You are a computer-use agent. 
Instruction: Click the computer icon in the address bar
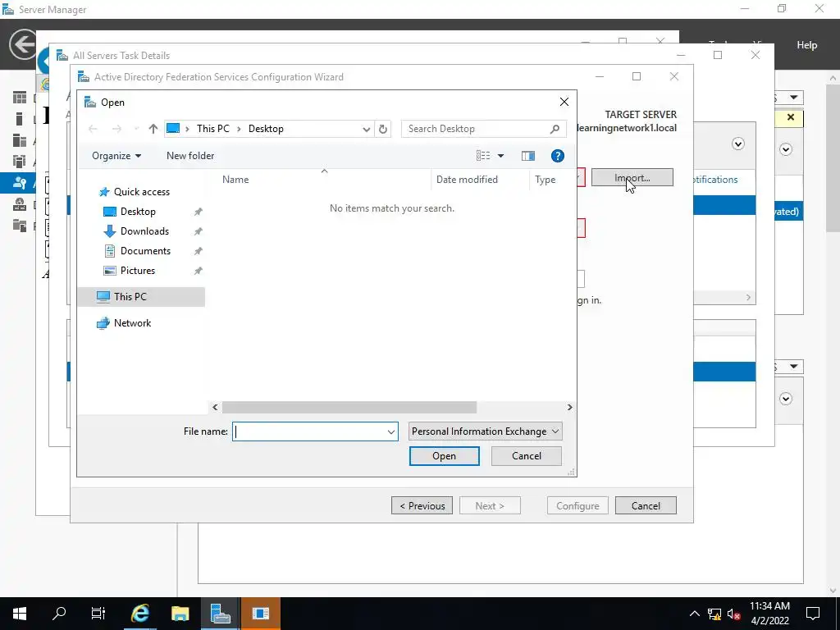click(173, 129)
